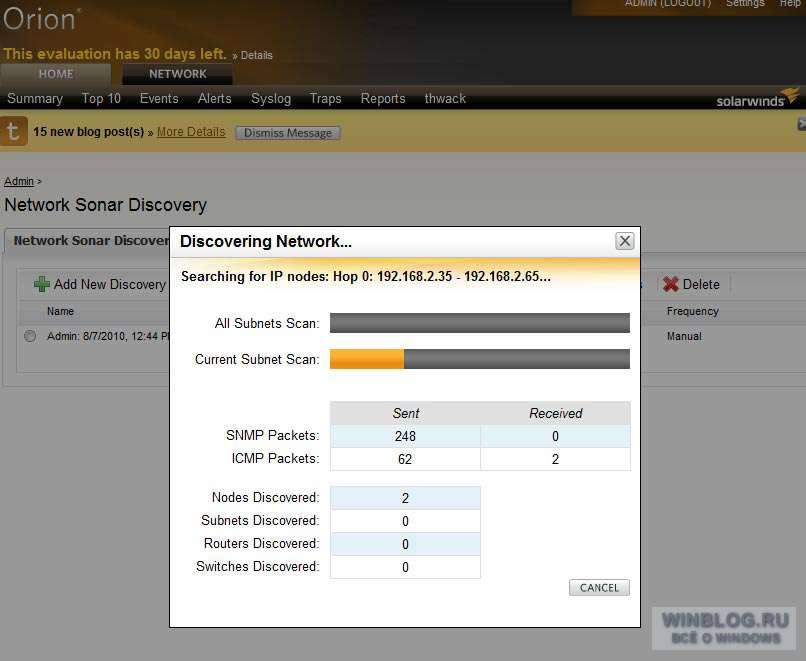Click the Routers Discovered value
Screen dimensions: 806x661
[405, 544]
